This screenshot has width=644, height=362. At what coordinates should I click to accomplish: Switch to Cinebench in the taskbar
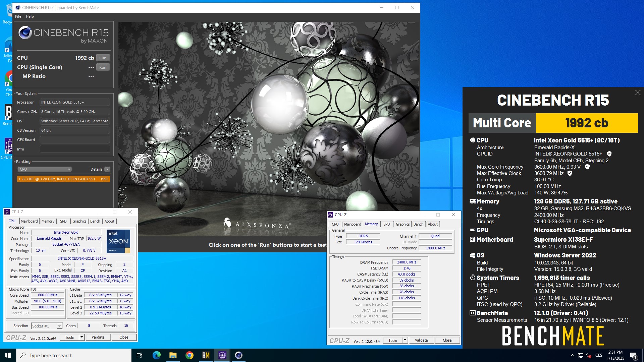[239, 355]
